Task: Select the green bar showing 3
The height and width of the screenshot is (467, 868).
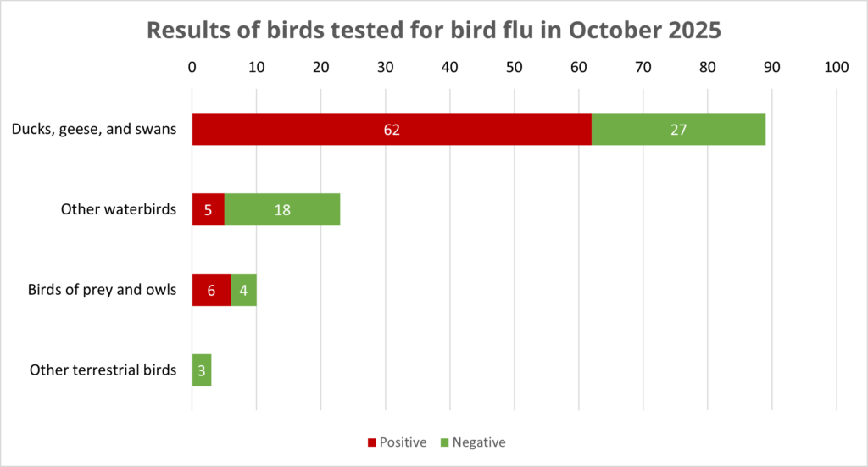Action: tap(202, 370)
